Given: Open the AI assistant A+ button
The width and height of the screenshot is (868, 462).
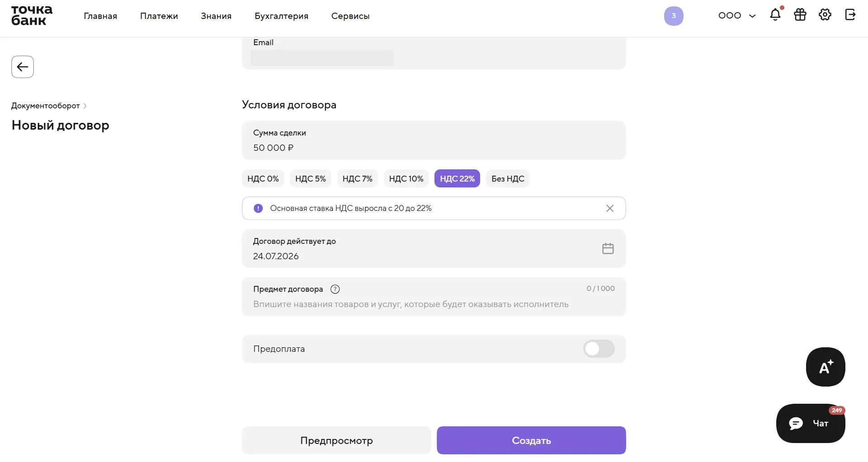Looking at the screenshot, I should pos(826,367).
